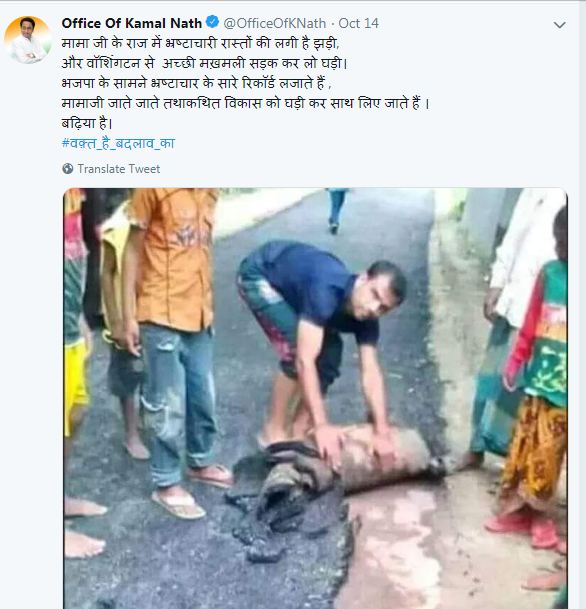This screenshot has height=609, width=586.
Task: Open Kamal Nath's profile avatar
Action: [28, 40]
